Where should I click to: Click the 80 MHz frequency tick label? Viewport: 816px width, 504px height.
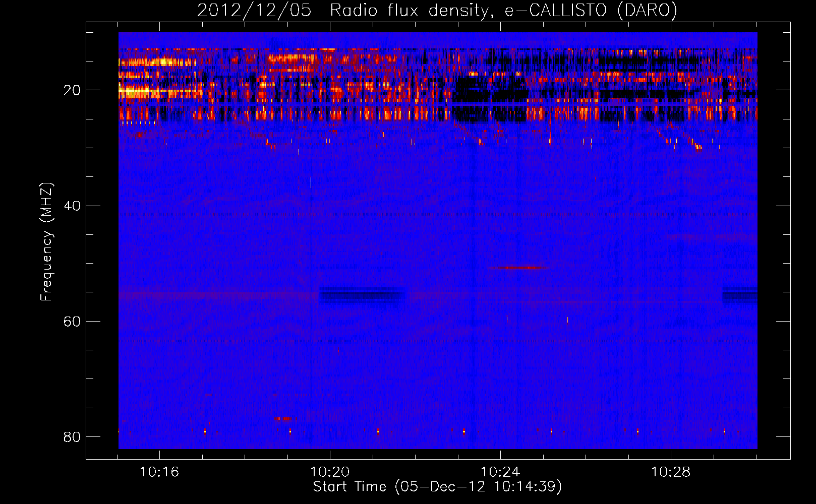pyautogui.click(x=72, y=437)
